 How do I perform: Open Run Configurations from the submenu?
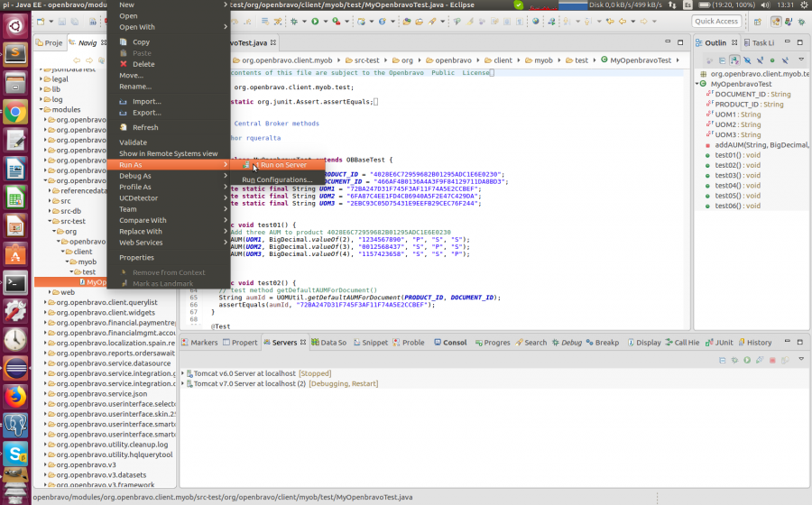pyautogui.click(x=276, y=179)
